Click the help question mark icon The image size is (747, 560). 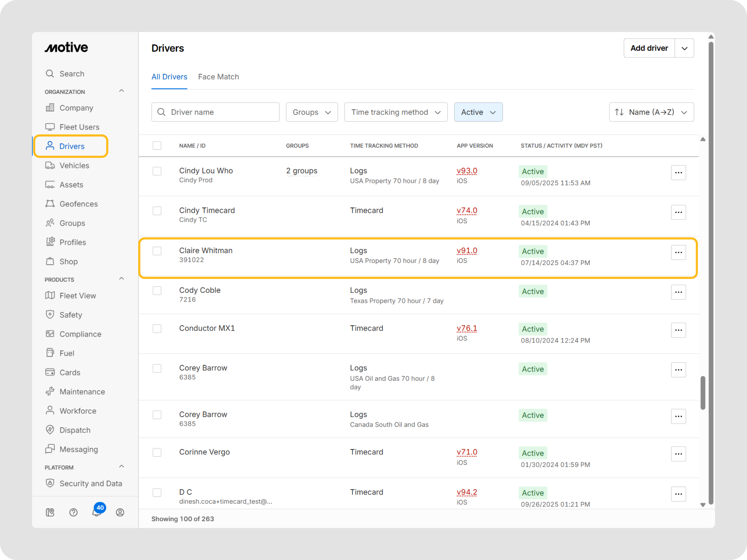tap(73, 513)
